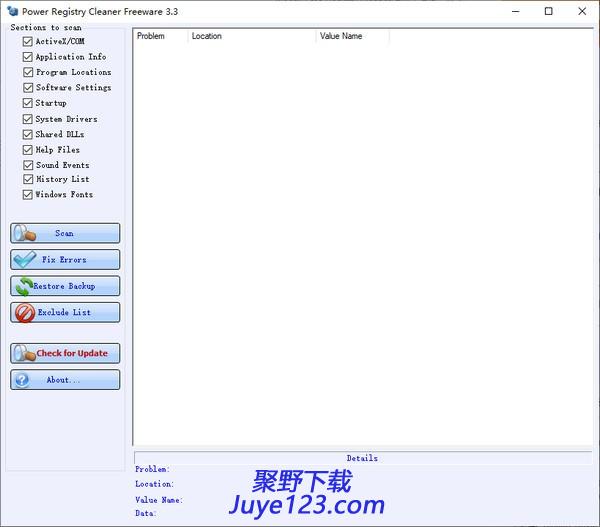Click the "Value Name:" label in Details

point(159,500)
